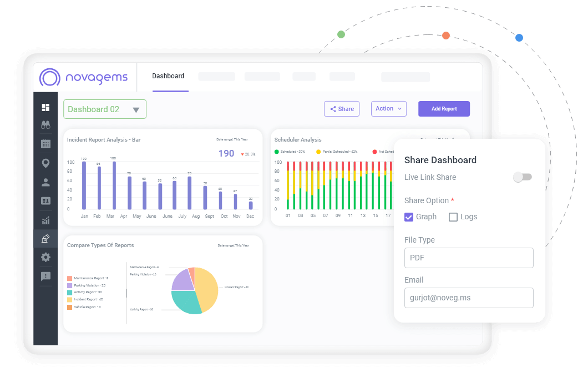Open the user profile icon in sidebar
588x372 pixels.
click(45, 182)
